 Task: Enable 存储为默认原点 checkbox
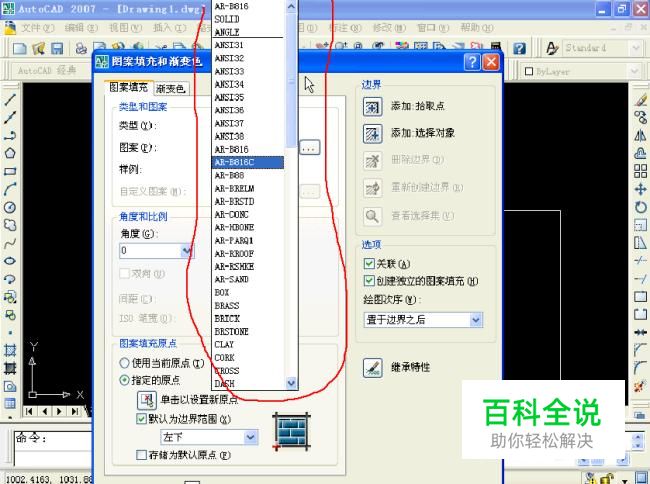141,455
